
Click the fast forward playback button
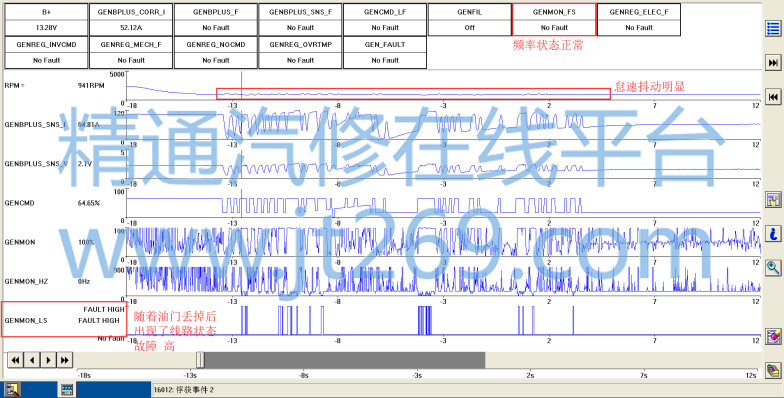tap(65, 360)
